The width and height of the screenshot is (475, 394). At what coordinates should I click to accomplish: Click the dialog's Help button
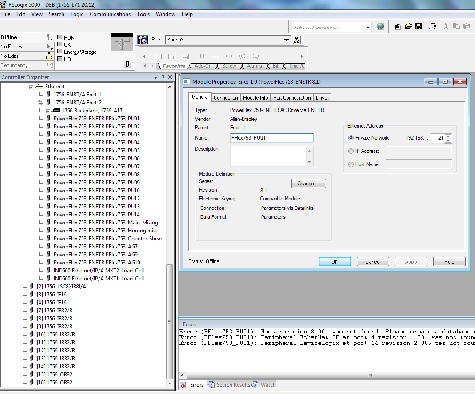(x=449, y=262)
